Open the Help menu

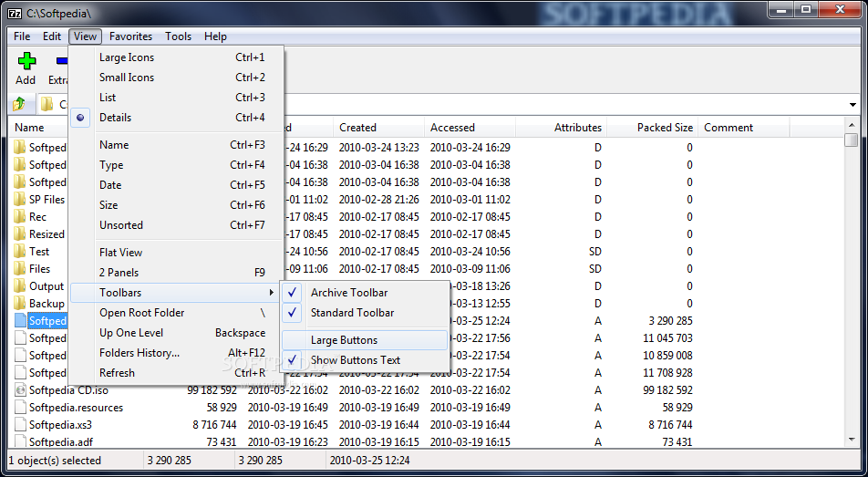[x=215, y=36]
